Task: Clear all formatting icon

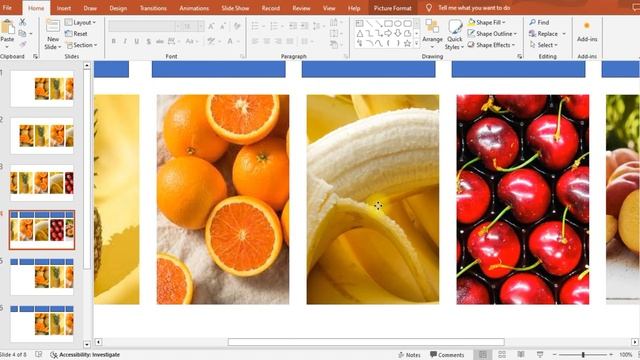Action: point(237,27)
